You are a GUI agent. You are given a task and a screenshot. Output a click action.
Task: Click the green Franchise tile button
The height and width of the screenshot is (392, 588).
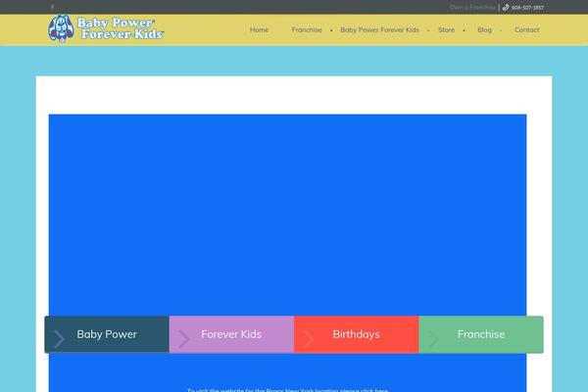[481, 334]
